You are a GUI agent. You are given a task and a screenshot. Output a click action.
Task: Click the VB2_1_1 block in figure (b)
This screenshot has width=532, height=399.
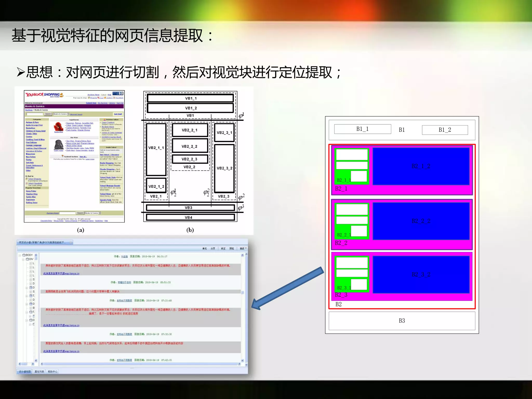coord(156,149)
